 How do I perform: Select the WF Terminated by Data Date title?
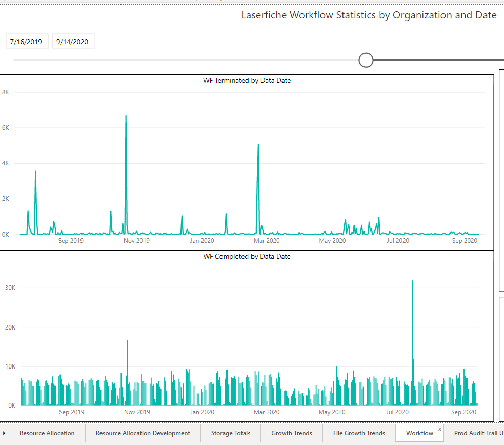(247, 80)
